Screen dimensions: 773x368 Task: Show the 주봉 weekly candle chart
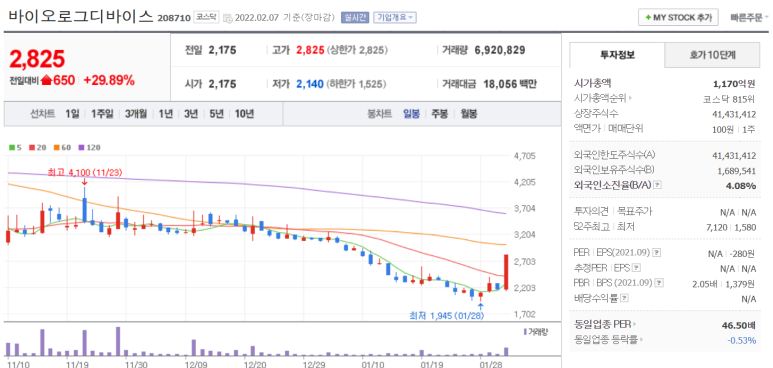[440, 114]
